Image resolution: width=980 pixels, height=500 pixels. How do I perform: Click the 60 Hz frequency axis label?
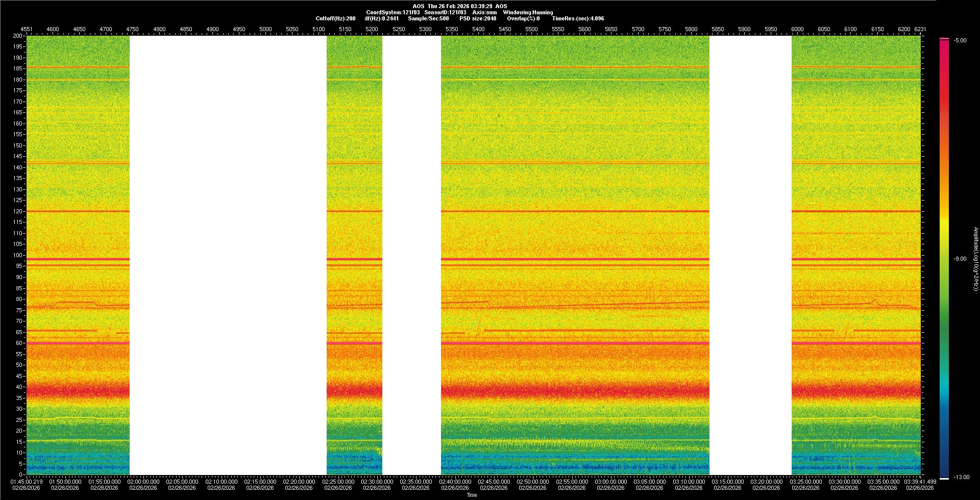click(19, 343)
